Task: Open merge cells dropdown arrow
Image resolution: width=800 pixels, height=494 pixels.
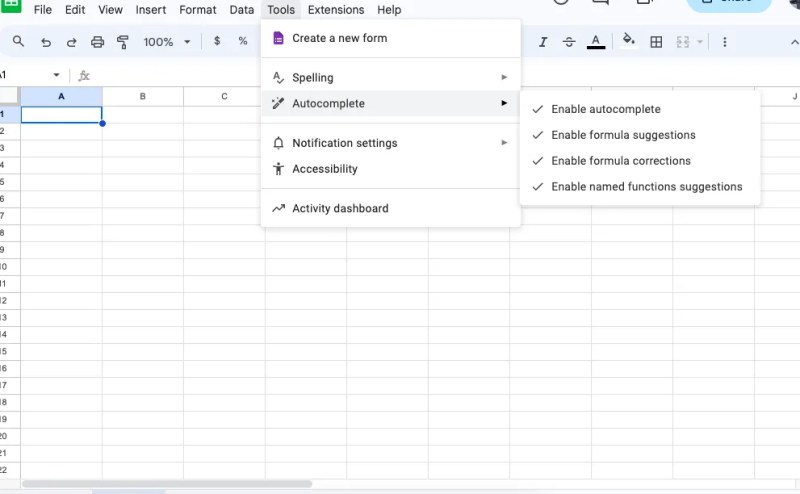Action: 700,42
